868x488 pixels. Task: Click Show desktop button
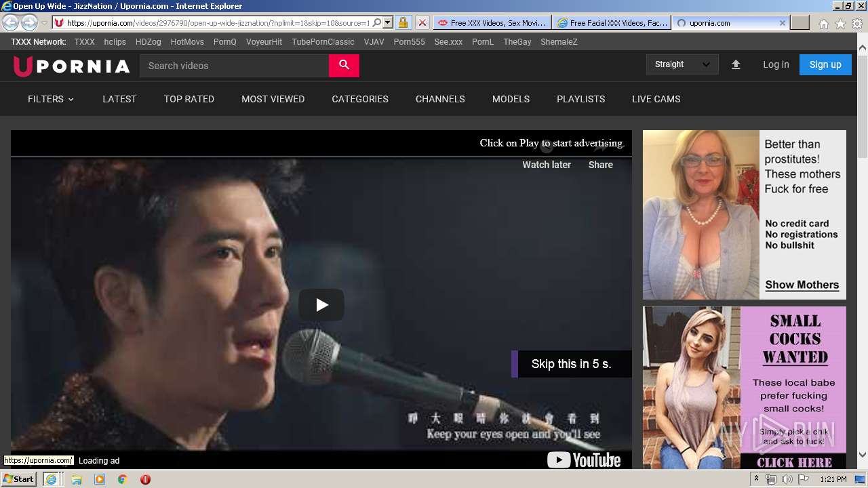(861, 479)
